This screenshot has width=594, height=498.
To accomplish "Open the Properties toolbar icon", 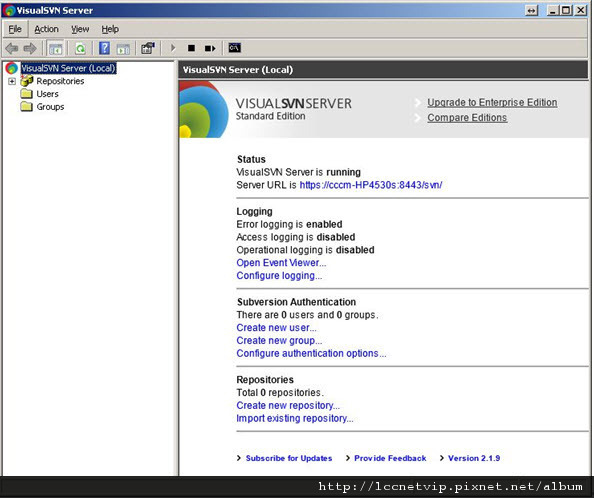I will (148, 48).
